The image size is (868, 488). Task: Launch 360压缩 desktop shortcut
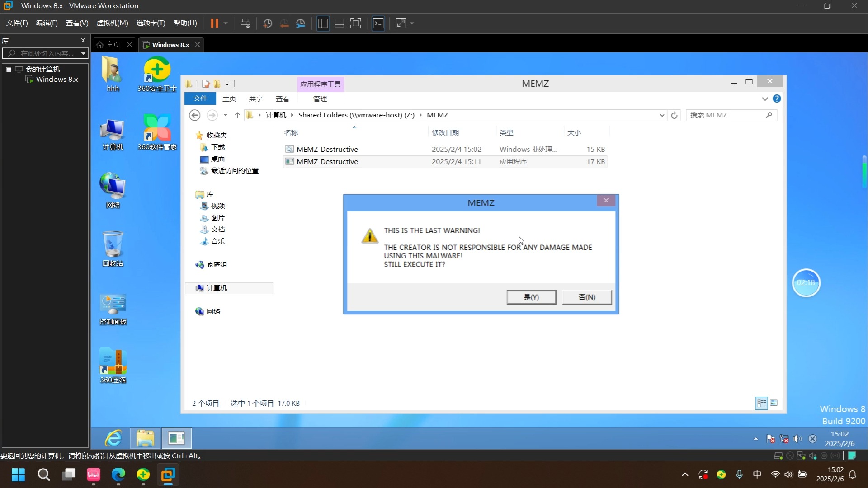point(113,366)
